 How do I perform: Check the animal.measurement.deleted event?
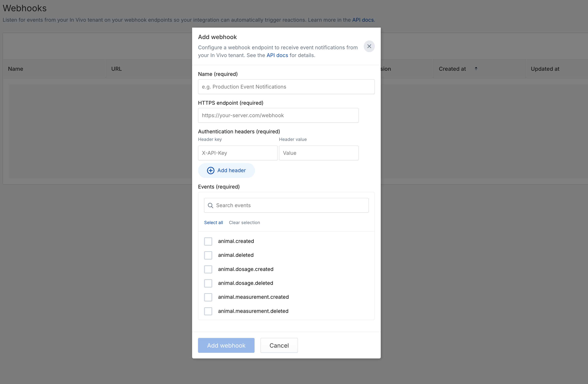point(208,311)
